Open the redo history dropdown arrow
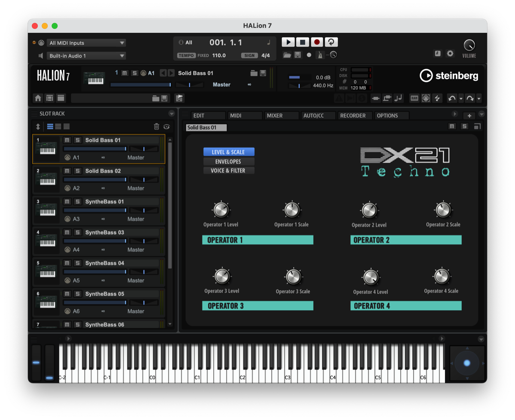This screenshot has height=420, width=515. pos(479,99)
